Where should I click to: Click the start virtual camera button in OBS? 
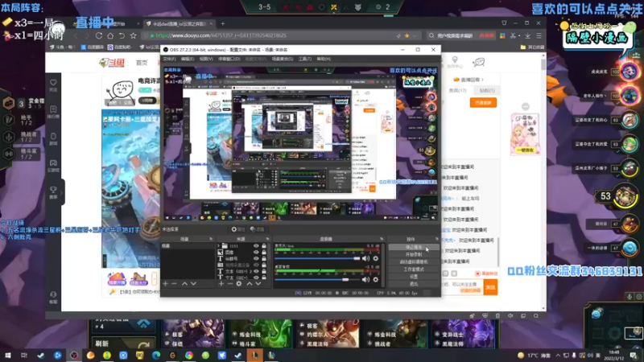(x=414, y=262)
